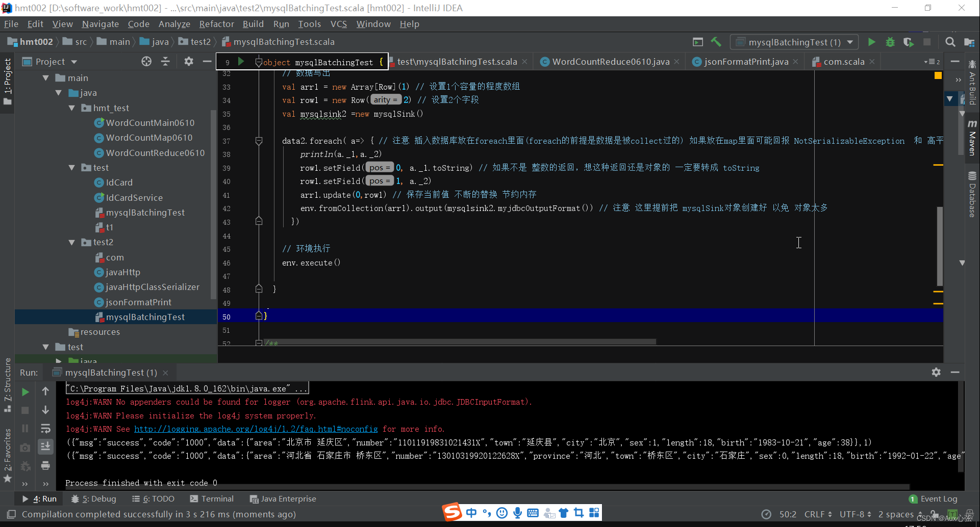This screenshot has width=980, height=527.
Task: Open the Refactor menu
Action: [x=216, y=24]
